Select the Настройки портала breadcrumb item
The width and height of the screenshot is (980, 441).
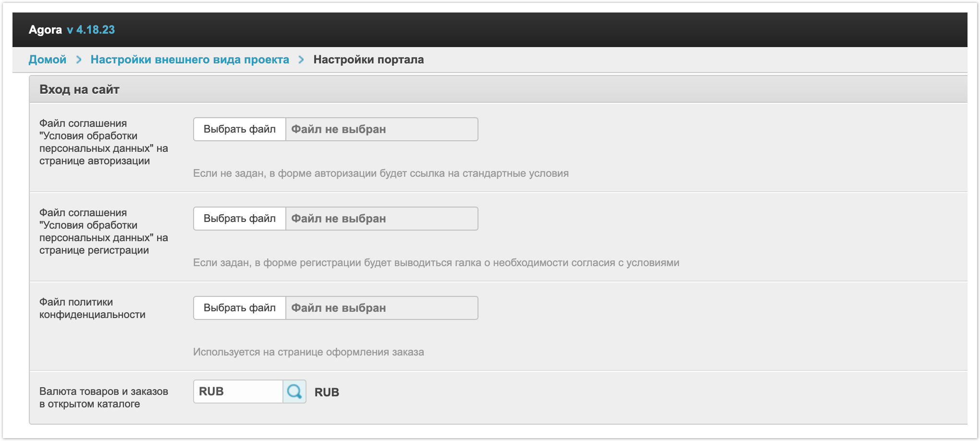click(x=368, y=60)
